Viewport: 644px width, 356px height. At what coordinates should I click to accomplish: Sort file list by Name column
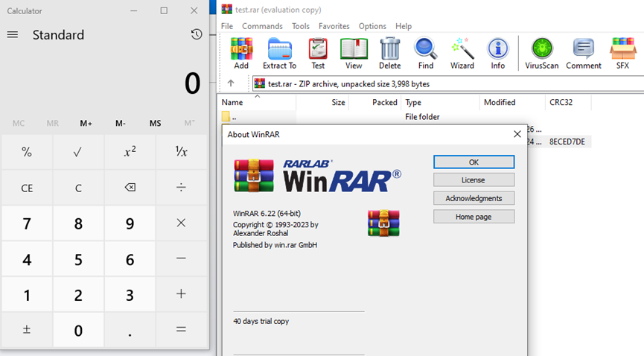coord(232,103)
